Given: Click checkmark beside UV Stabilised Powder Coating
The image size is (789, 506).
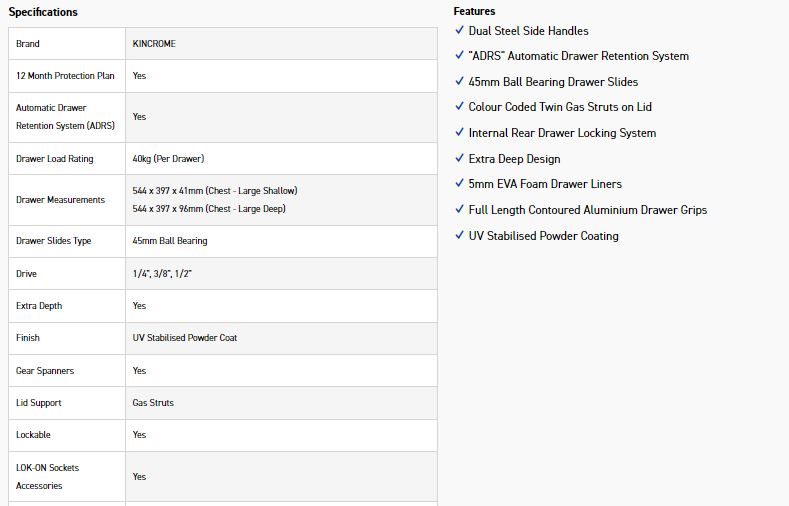Looking at the screenshot, I should pos(459,236).
